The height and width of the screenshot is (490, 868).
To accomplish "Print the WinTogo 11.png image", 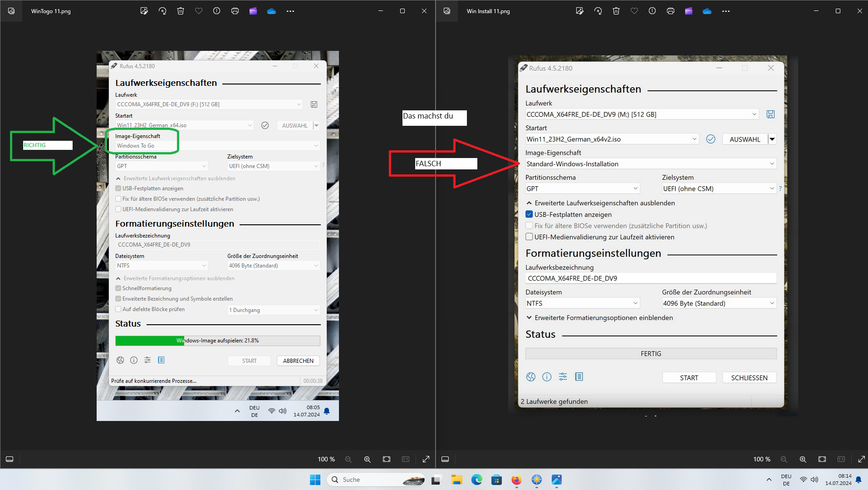I will [235, 11].
